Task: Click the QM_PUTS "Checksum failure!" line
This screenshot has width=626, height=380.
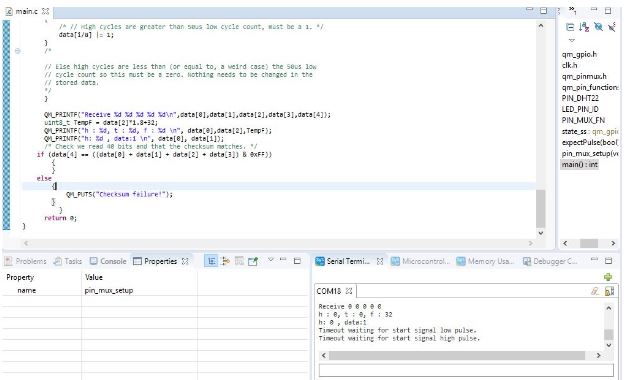Action: [x=119, y=194]
